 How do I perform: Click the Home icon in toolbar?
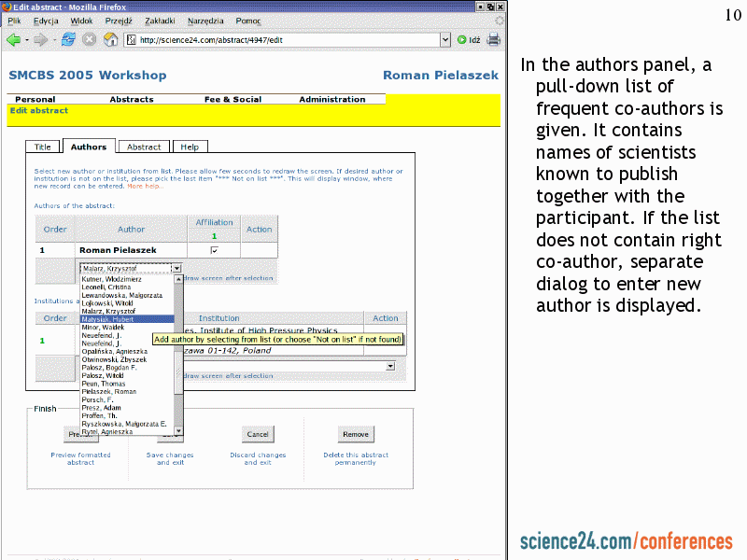click(110, 39)
